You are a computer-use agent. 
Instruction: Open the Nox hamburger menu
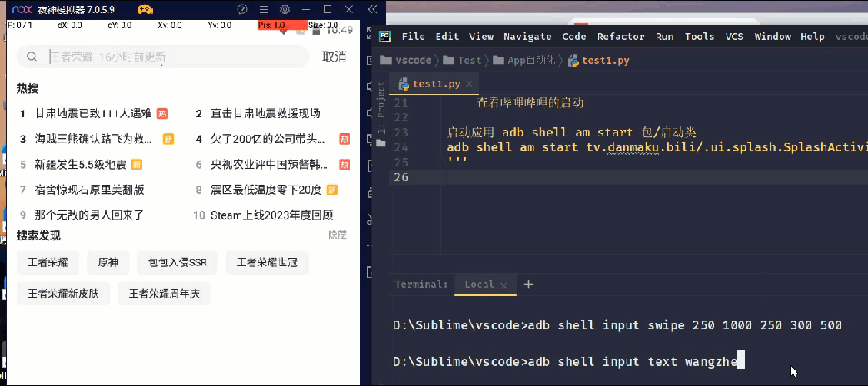tap(264, 9)
